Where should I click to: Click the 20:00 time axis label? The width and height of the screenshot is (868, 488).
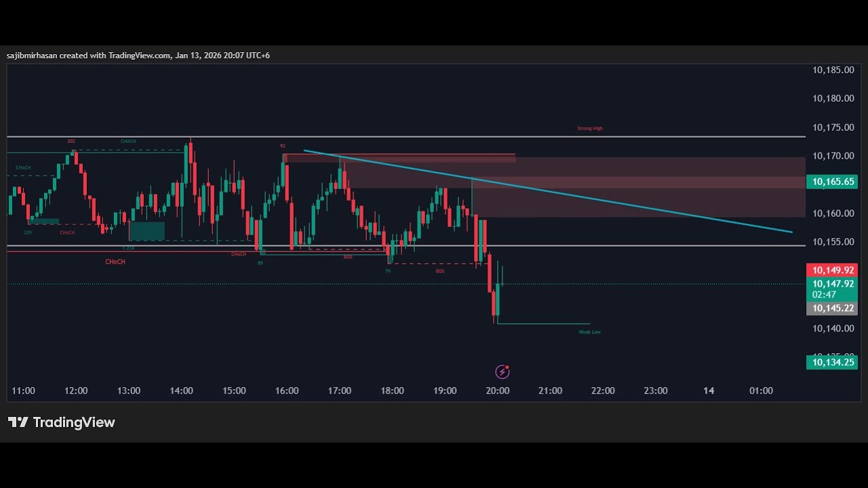[x=498, y=391]
